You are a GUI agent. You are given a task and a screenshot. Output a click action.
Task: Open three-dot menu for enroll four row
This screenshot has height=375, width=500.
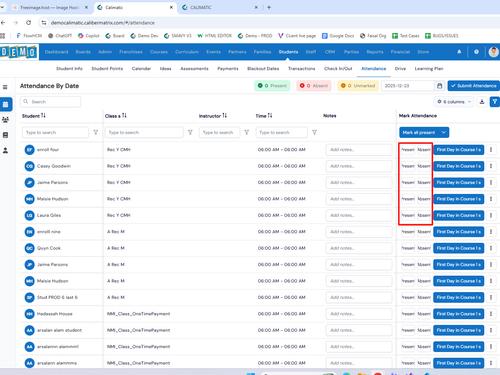pos(491,150)
